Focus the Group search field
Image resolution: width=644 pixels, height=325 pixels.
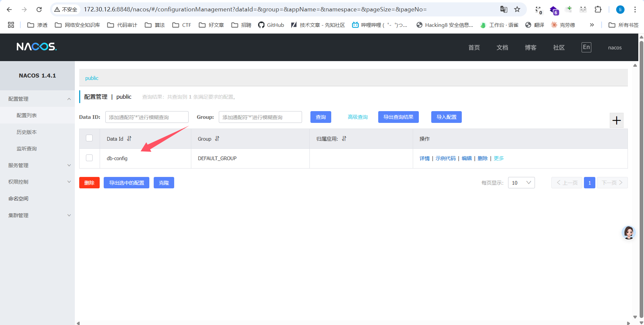coord(260,117)
